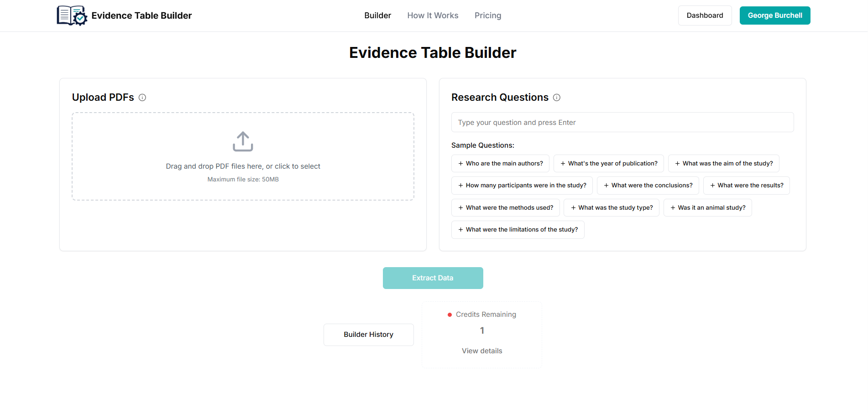Open the How It Works page
868x413 pixels.
tap(433, 15)
